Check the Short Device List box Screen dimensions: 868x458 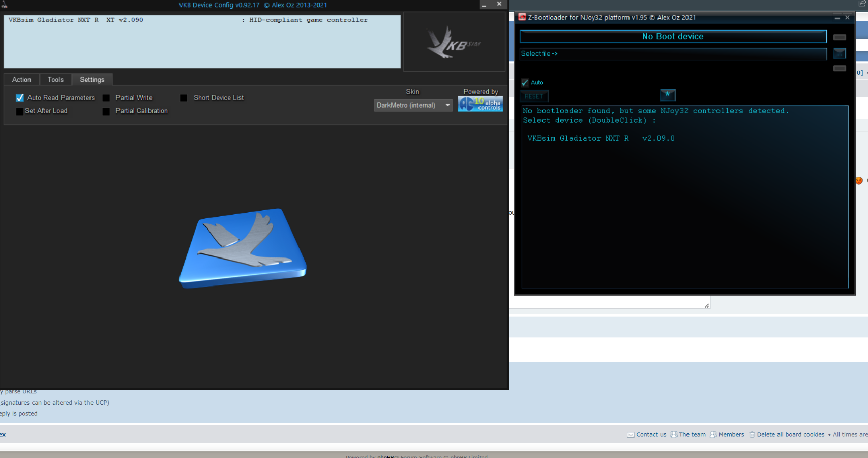[x=184, y=98]
